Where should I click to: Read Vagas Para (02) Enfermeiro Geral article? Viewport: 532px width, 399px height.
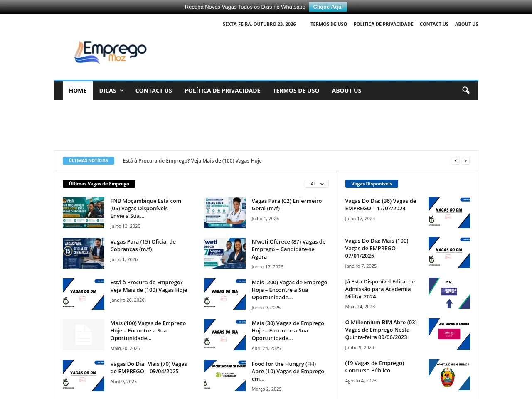coord(287,204)
